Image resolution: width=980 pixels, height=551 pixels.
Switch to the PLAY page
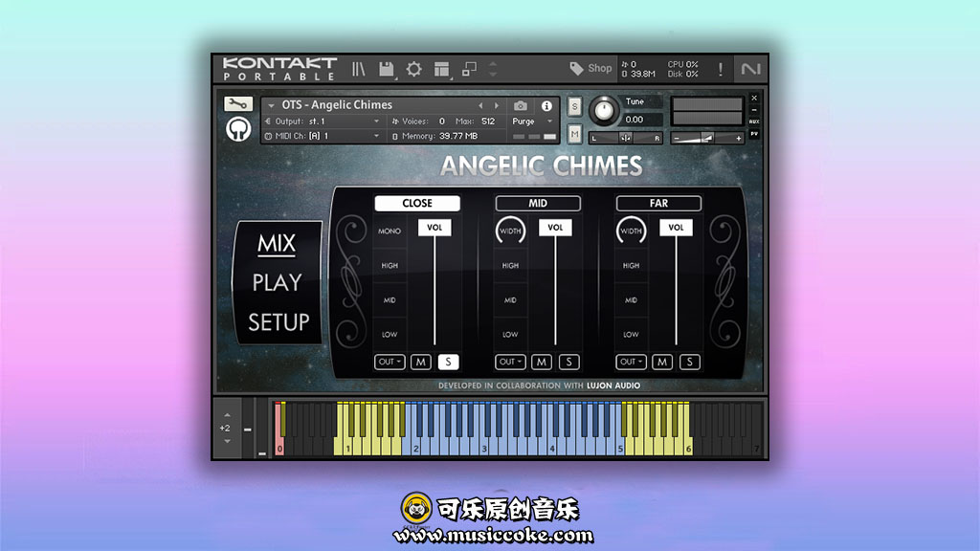pos(277,283)
